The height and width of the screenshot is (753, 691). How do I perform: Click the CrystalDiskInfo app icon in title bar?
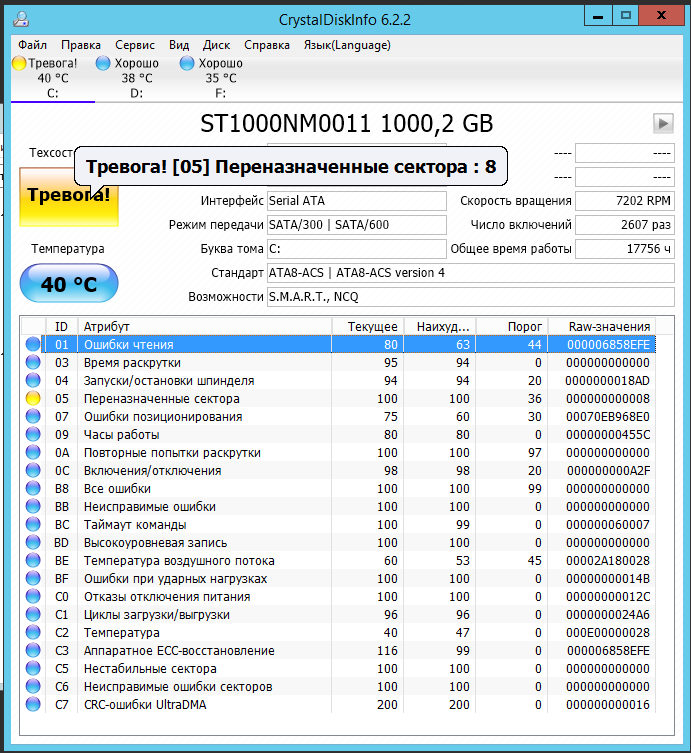(21, 19)
